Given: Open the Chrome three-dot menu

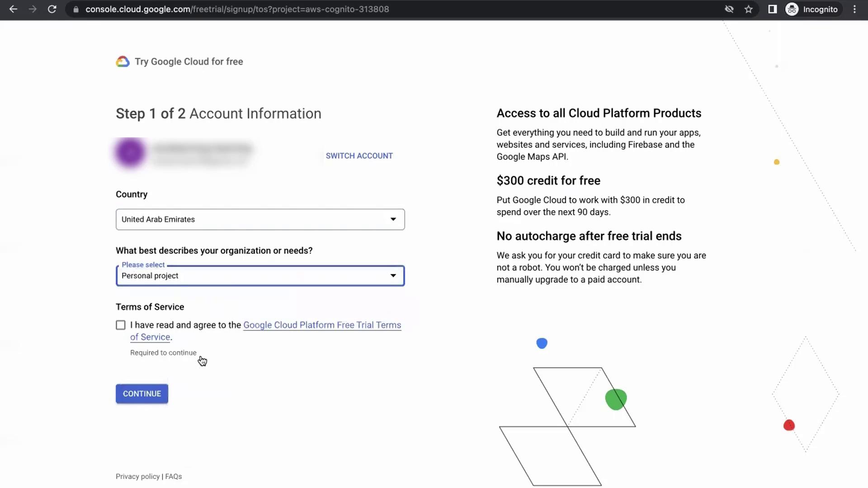Looking at the screenshot, I should pyautogui.click(x=854, y=9).
